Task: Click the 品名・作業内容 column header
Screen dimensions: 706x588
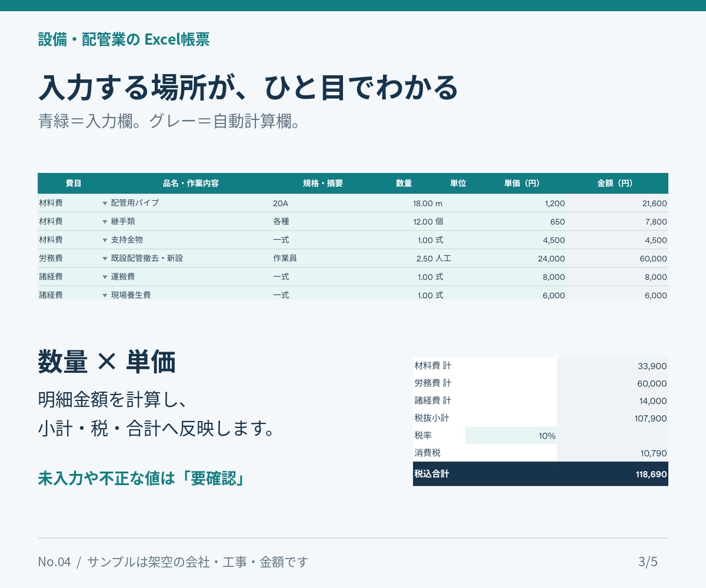Action: pyautogui.click(x=191, y=183)
